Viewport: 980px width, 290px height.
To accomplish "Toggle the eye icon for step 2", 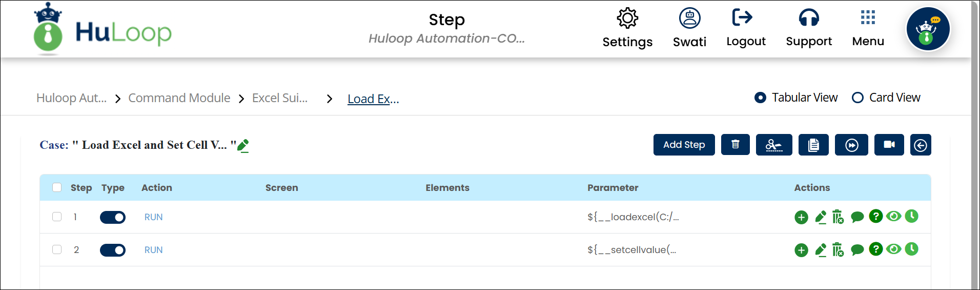I will pyautogui.click(x=893, y=249).
